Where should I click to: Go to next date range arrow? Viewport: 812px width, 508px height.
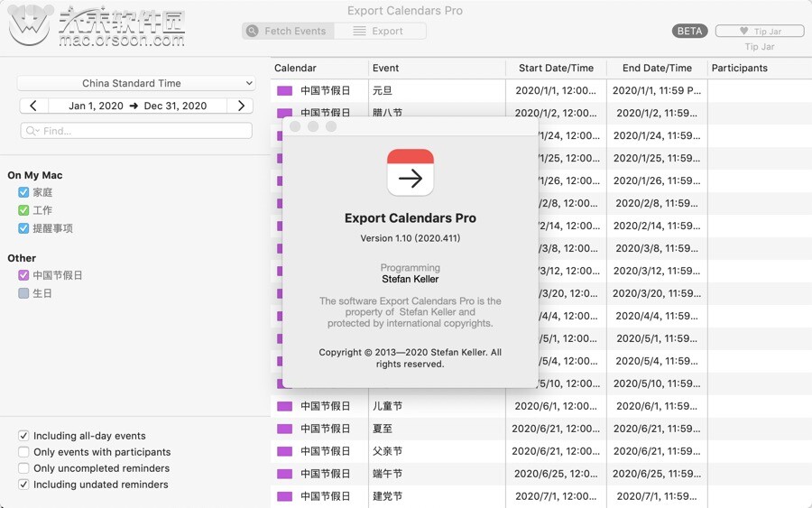[x=240, y=106]
